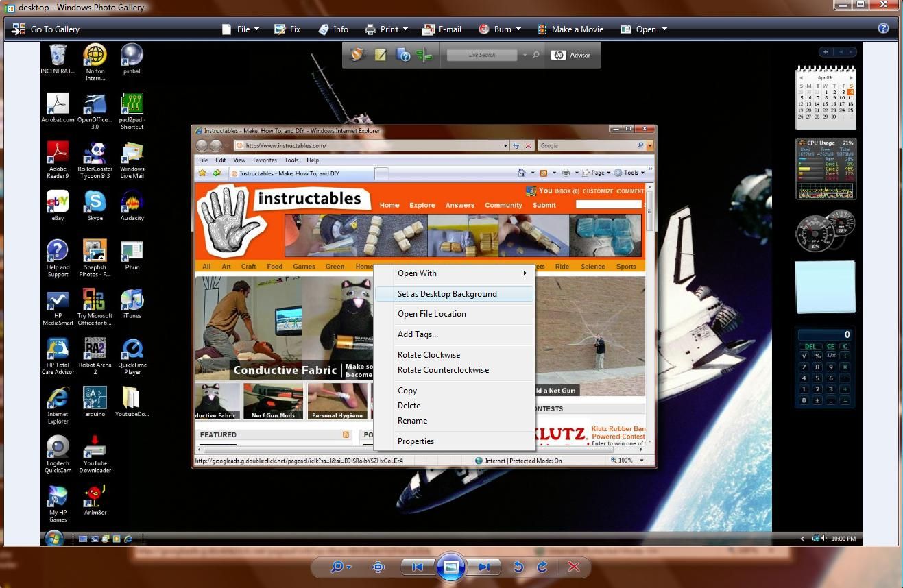This screenshot has height=588, width=903.
Task: Click the red Delete icon
Action: click(x=574, y=567)
